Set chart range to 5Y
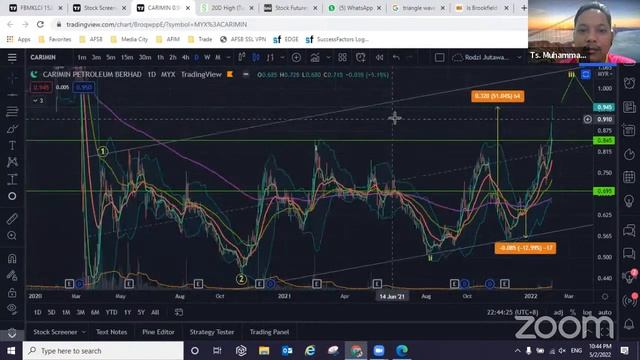640x360 pixels. pyautogui.click(x=141, y=312)
